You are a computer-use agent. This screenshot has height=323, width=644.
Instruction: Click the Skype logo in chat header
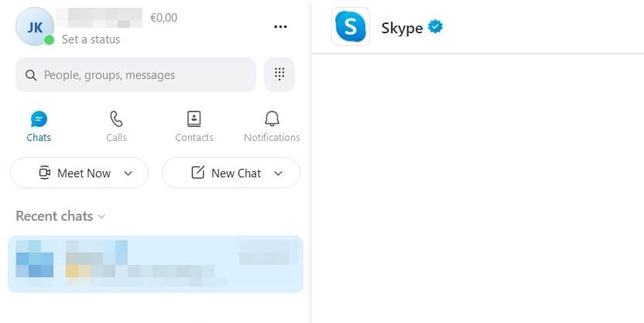click(x=351, y=26)
